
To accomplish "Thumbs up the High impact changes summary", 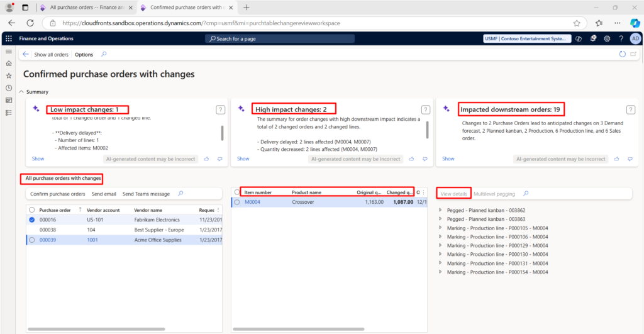I will [411, 159].
